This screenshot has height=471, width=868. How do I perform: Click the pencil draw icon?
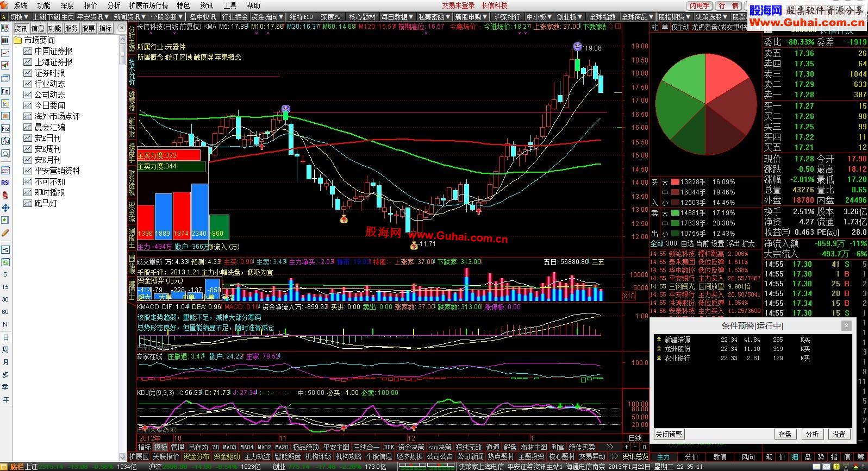[5, 233]
